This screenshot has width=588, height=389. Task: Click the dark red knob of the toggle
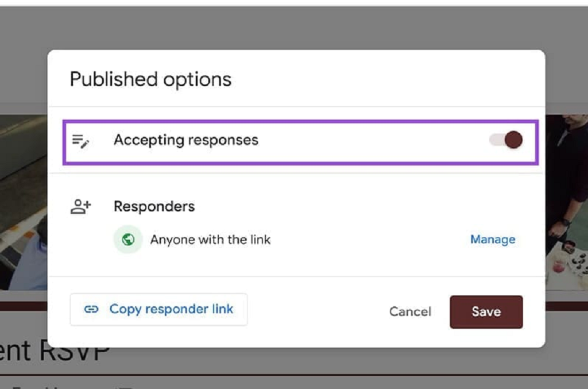pos(514,140)
